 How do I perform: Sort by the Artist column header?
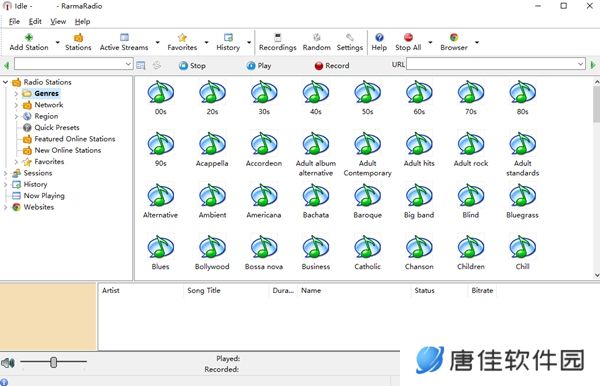coord(141,290)
